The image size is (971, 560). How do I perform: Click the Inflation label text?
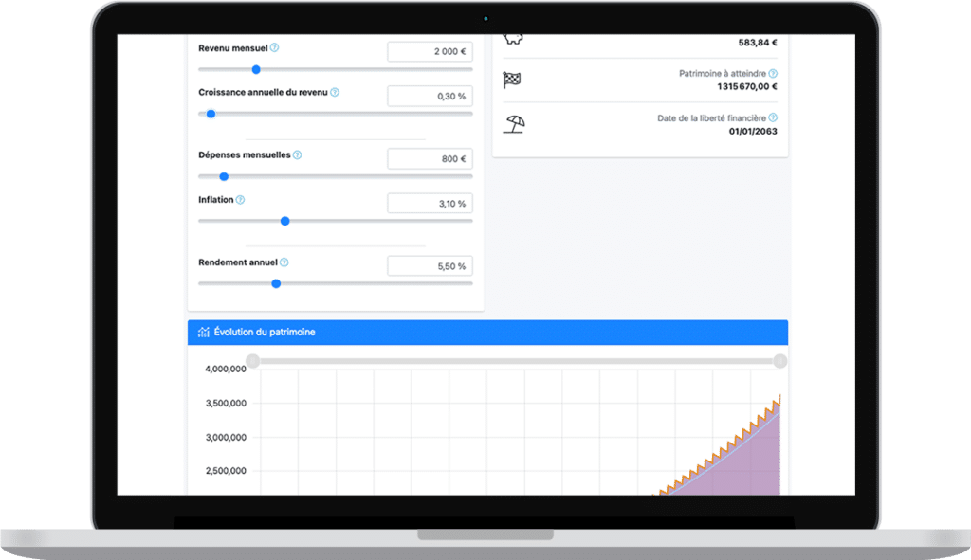click(215, 199)
